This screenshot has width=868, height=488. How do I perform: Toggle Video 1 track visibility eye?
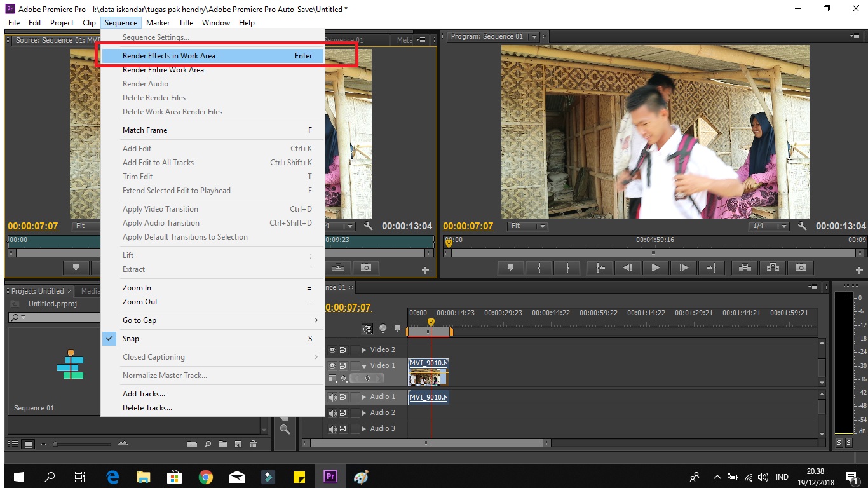tap(332, 365)
